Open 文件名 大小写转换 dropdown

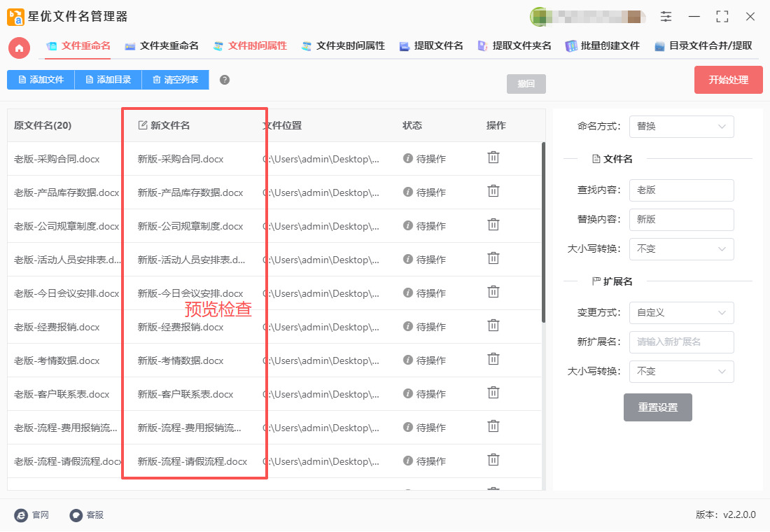click(682, 249)
